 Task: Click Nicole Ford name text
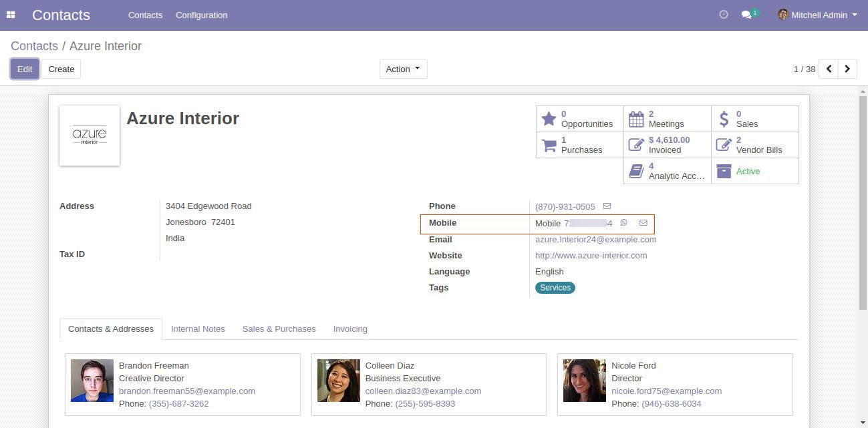click(633, 365)
